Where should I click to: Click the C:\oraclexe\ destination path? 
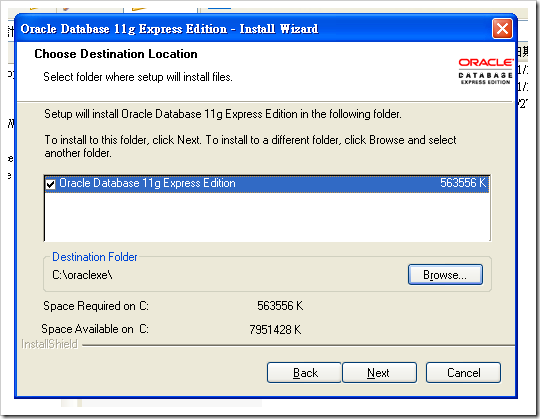(82, 275)
